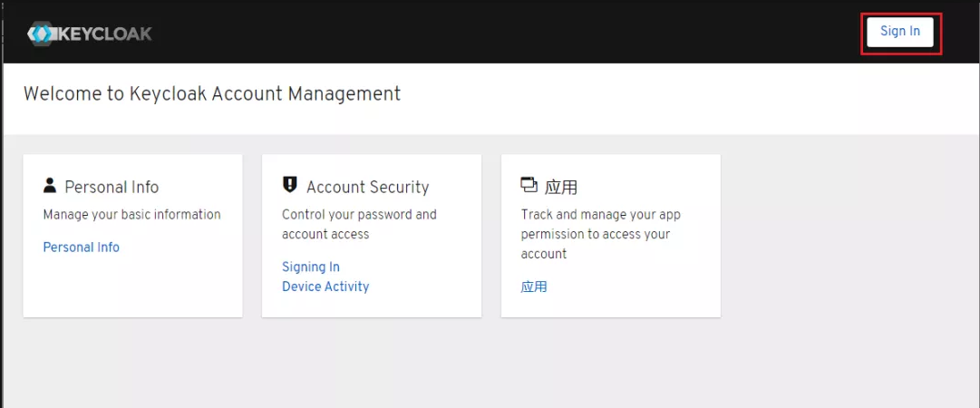Click the empty gray area below the cards
The width and height of the screenshot is (980, 408).
point(490,367)
